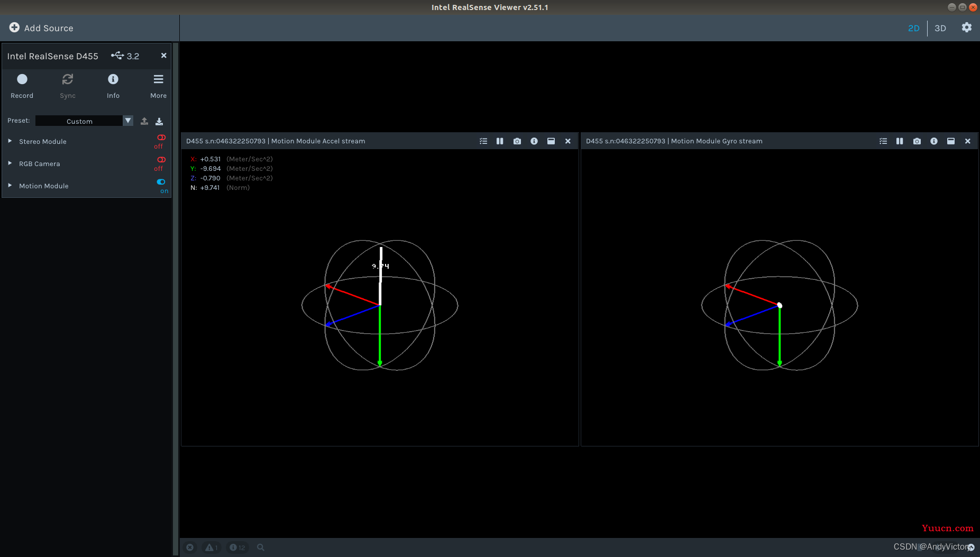Maximize the RealSense Viewer window
Screen dimensions: 980x557
(x=962, y=7)
